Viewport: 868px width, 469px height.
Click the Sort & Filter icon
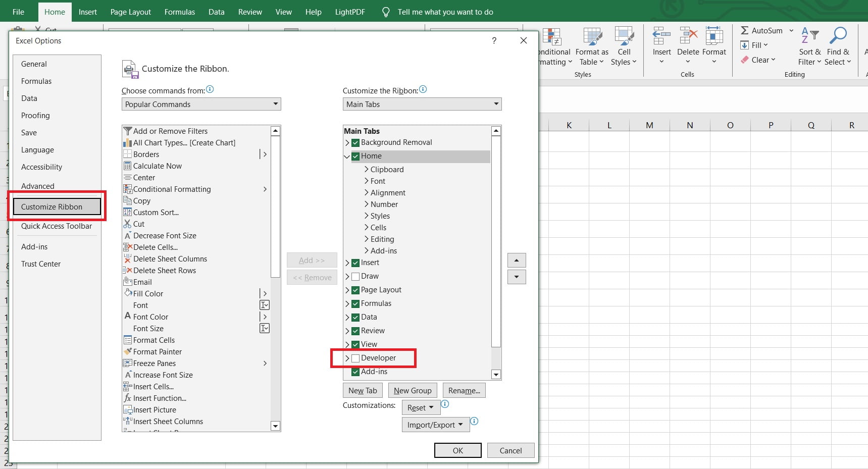click(x=810, y=35)
